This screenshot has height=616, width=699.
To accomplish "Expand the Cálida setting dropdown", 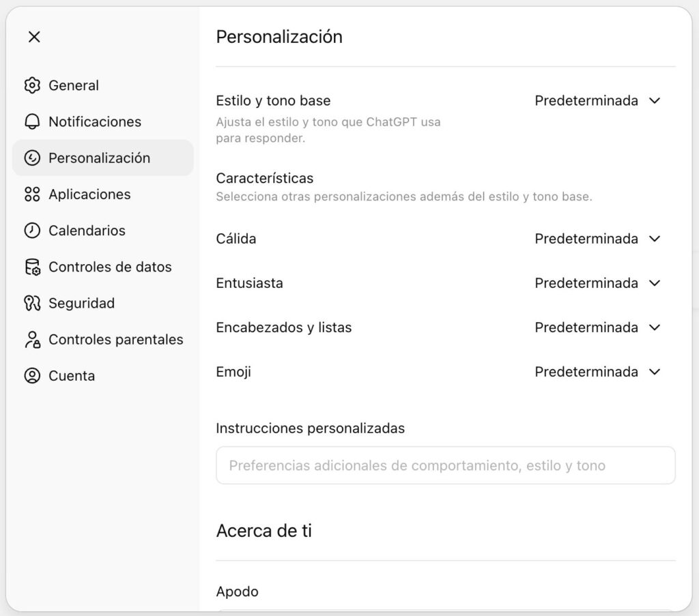I will point(597,239).
